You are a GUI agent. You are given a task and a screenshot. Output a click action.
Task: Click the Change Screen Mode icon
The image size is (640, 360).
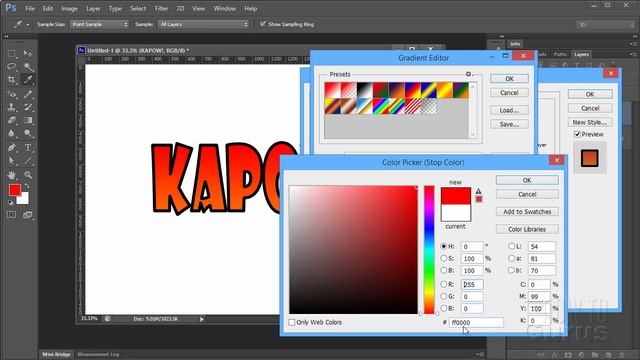pos(28,215)
